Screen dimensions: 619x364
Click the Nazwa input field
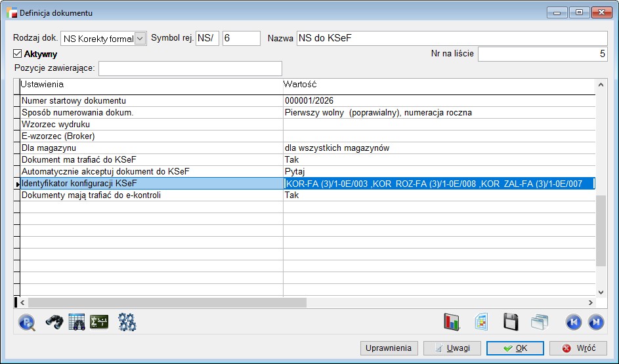(x=452, y=39)
